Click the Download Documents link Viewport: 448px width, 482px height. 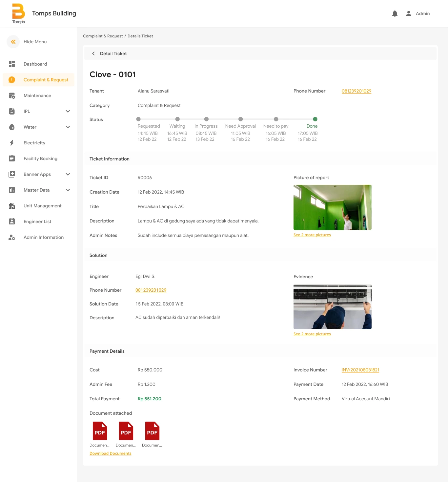[x=110, y=453]
